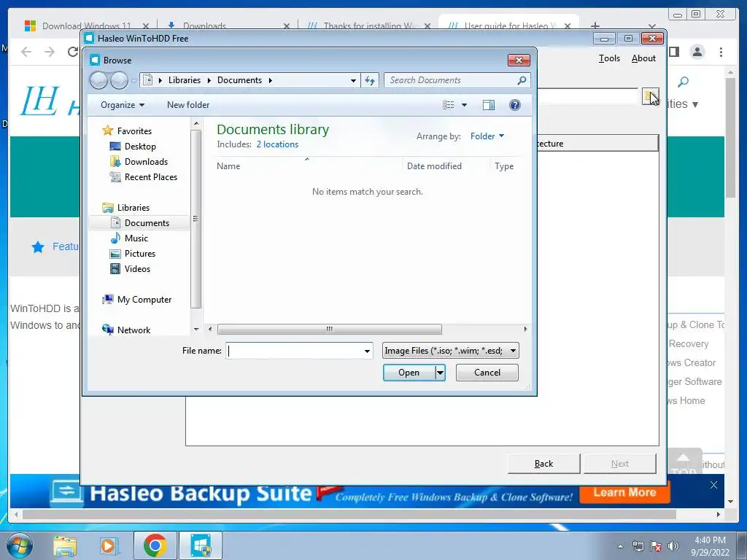Click the WinToHDD browse folder icon
747x560 pixels.
click(x=650, y=97)
